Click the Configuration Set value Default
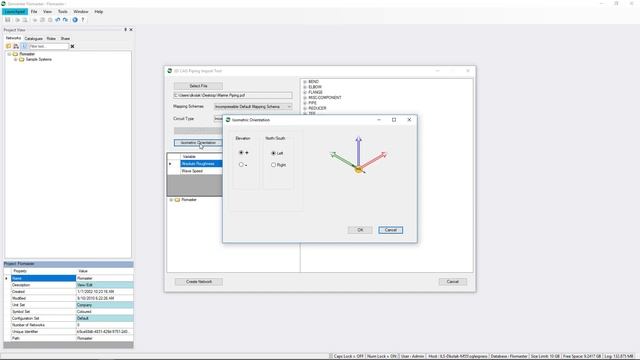 (x=104, y=318)
